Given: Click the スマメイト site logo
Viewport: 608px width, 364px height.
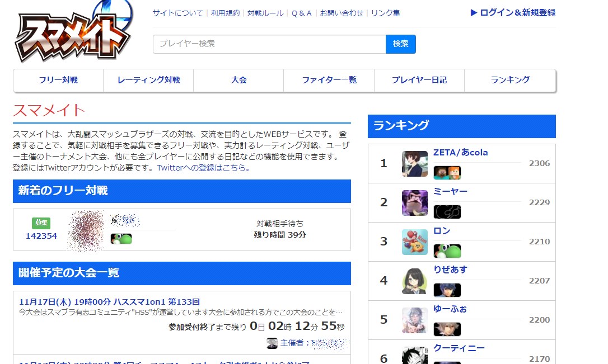Looking at the screenshot, I should 74,32.
